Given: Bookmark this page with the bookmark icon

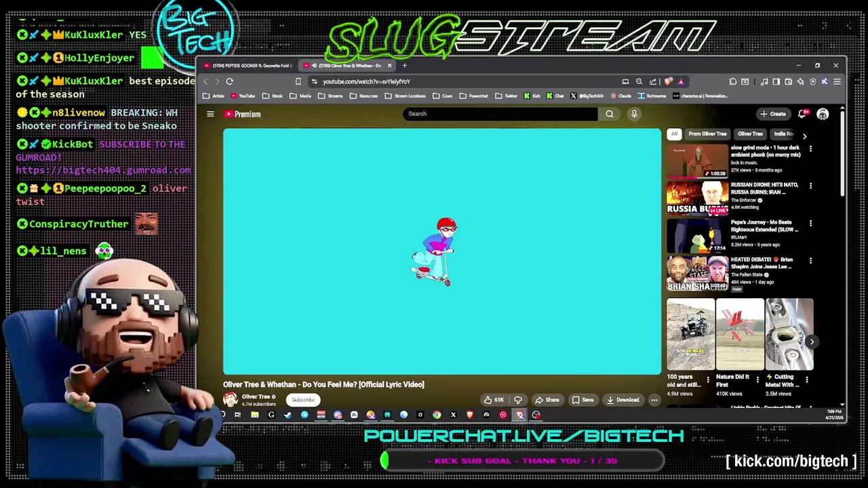Looking at the screenshot, I should click(298, 81).
